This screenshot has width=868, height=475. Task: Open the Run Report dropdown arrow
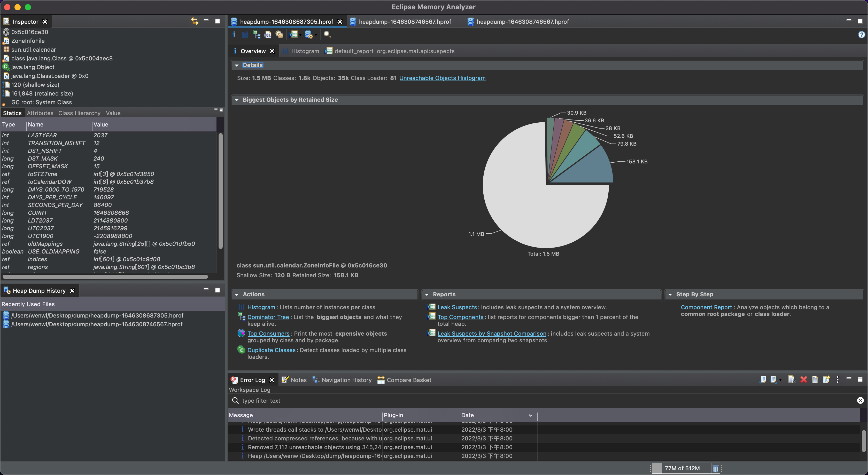click(x=300, y=35)
